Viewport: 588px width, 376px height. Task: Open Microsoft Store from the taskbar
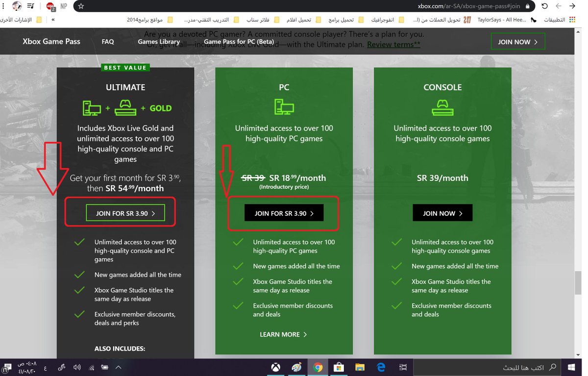(x=339, y=367)
